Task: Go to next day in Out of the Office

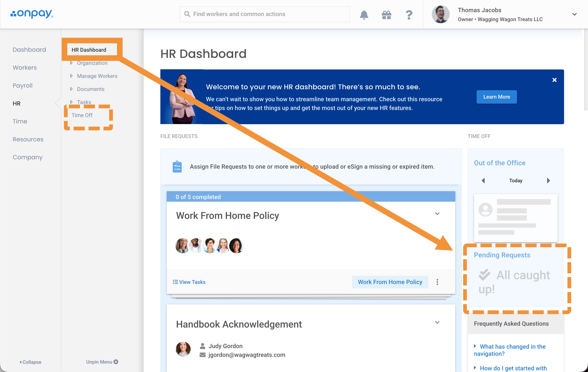Action: [x=548, y=181]
